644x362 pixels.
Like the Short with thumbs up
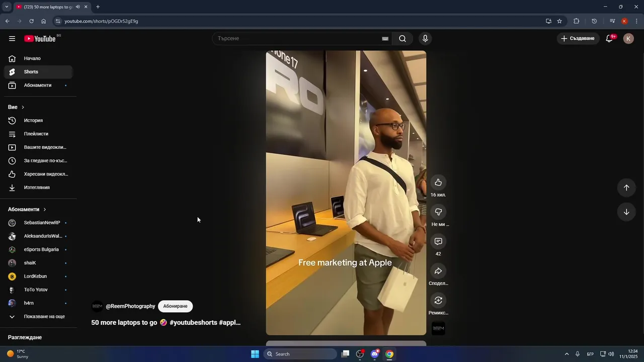coord(438,183)
